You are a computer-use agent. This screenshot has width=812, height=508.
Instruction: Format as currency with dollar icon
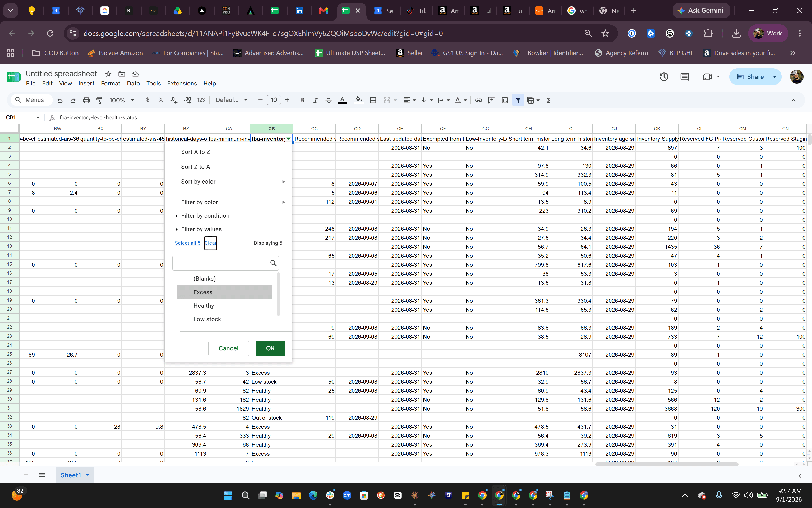click(x=148, y=100)
